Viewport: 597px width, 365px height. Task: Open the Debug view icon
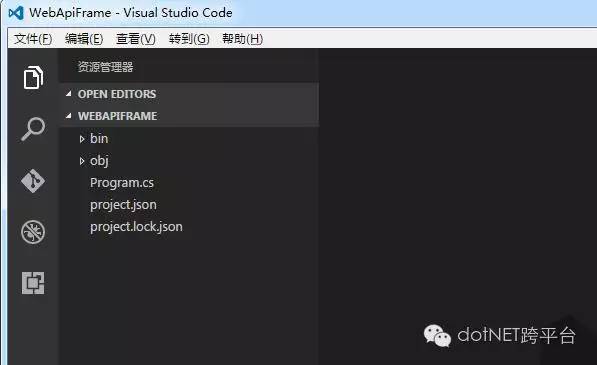(x=33, y=232)
